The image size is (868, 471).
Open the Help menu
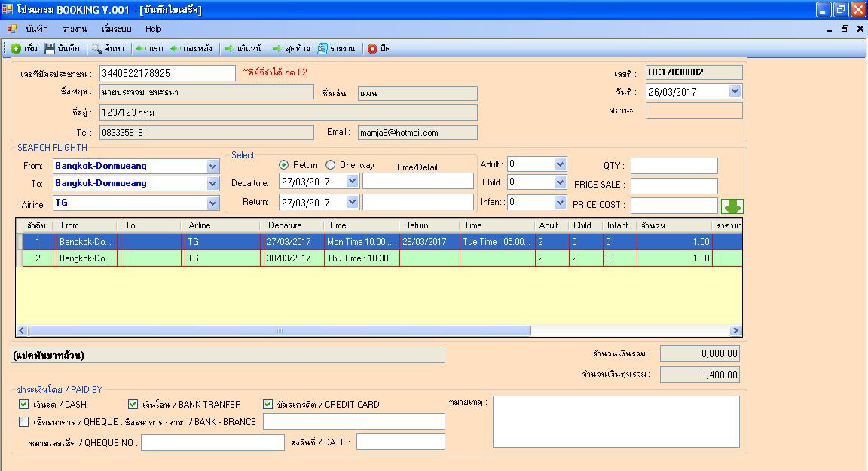pos(153,29)
